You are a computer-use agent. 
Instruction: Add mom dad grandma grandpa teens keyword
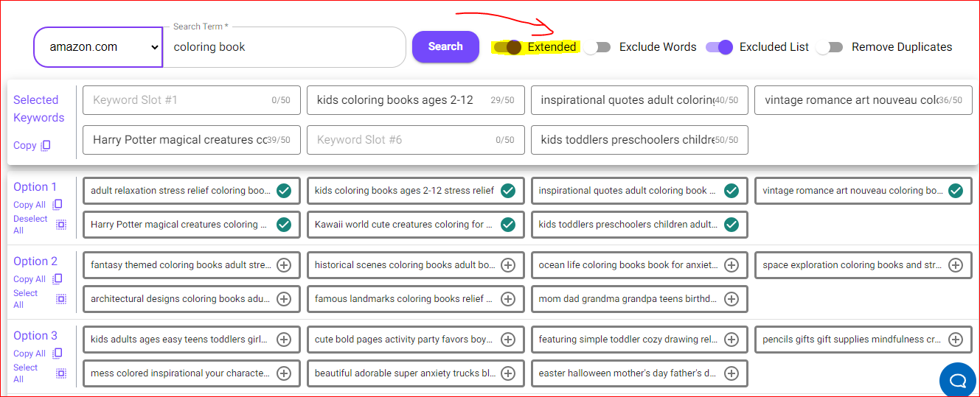(x=731, y=299)
